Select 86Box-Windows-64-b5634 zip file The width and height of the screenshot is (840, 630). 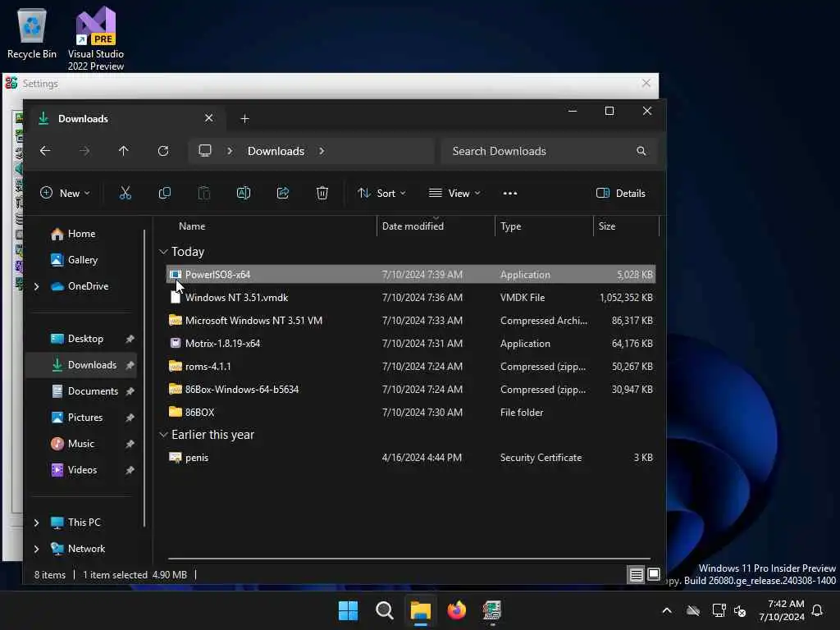click(x=410, y=390)
